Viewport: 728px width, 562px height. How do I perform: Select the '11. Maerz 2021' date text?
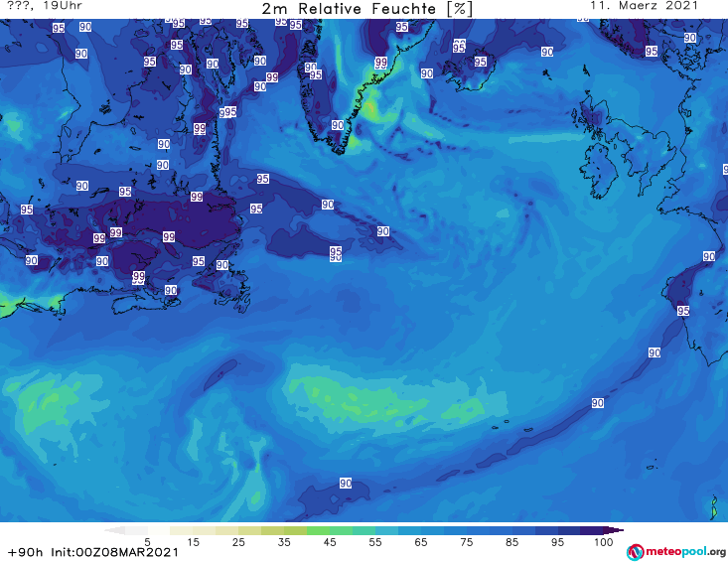pyautogui.click(x=644, y=6)
